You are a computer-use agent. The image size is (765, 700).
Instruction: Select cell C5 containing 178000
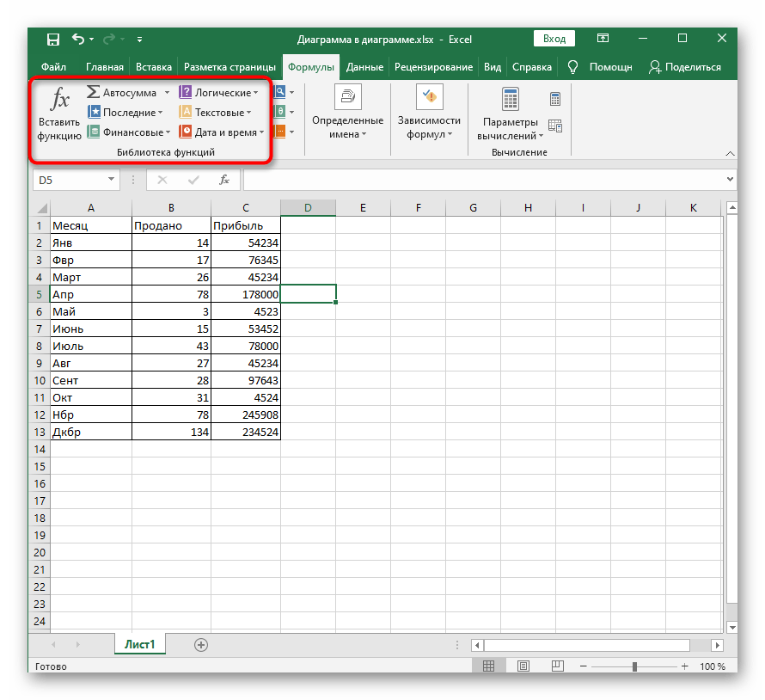click(246, 294)
